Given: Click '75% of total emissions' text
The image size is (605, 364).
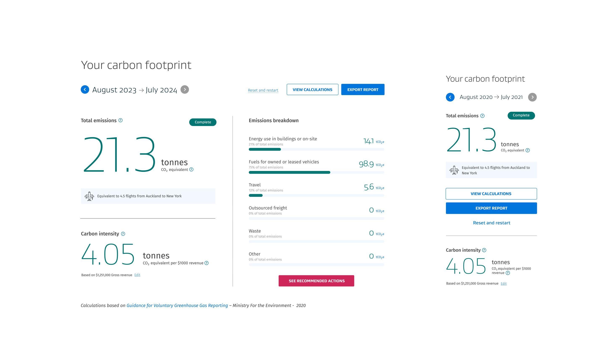Looking at the screenshot, I should 266,167.
